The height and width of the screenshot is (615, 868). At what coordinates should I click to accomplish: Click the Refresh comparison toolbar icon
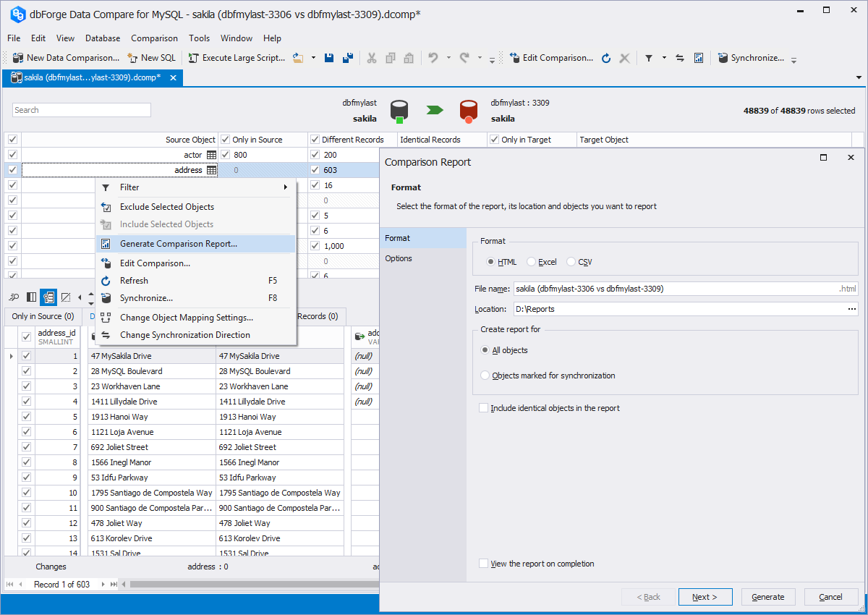tap(606, 58)
